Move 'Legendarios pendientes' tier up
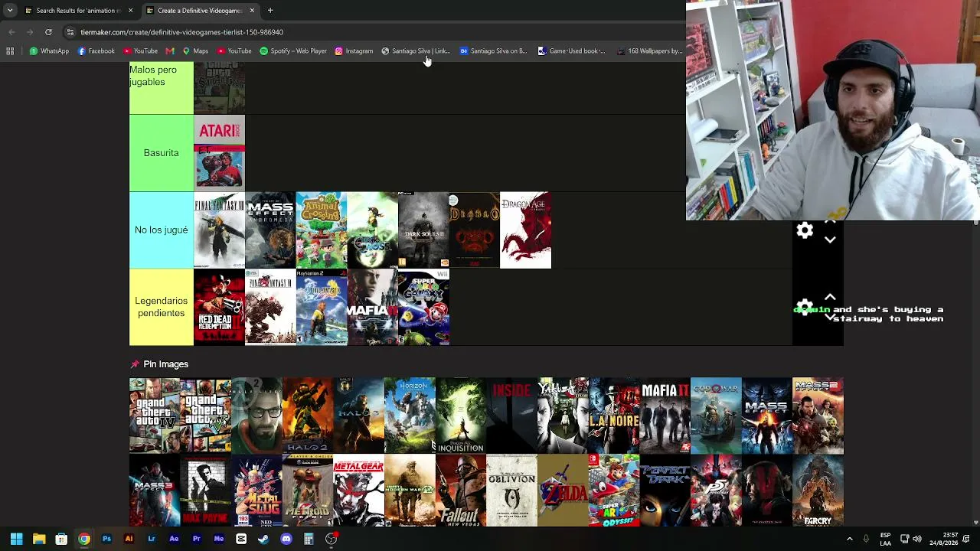This screenshot has height=551, width=980. pos(830,297)
